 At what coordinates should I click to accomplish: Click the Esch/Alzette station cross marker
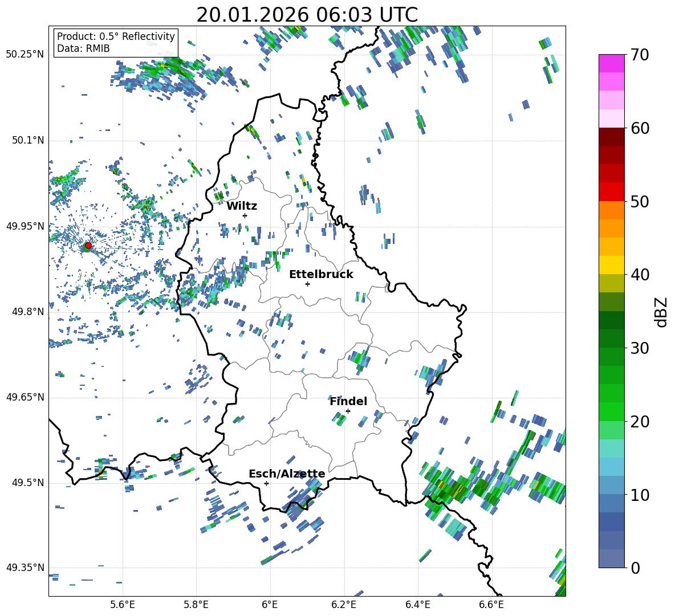tap(266, 483)
